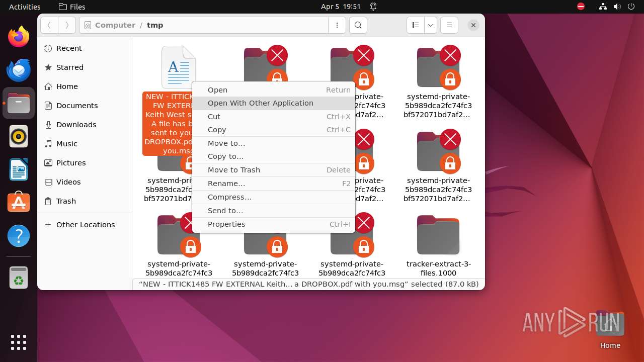
Task: Select Copy in the context menu
Action: (274, 130)
